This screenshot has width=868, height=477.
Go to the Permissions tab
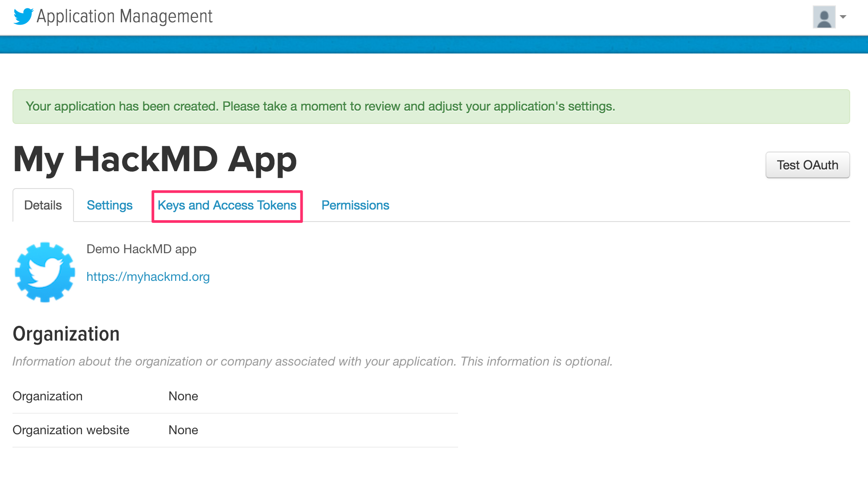(355, 205)
